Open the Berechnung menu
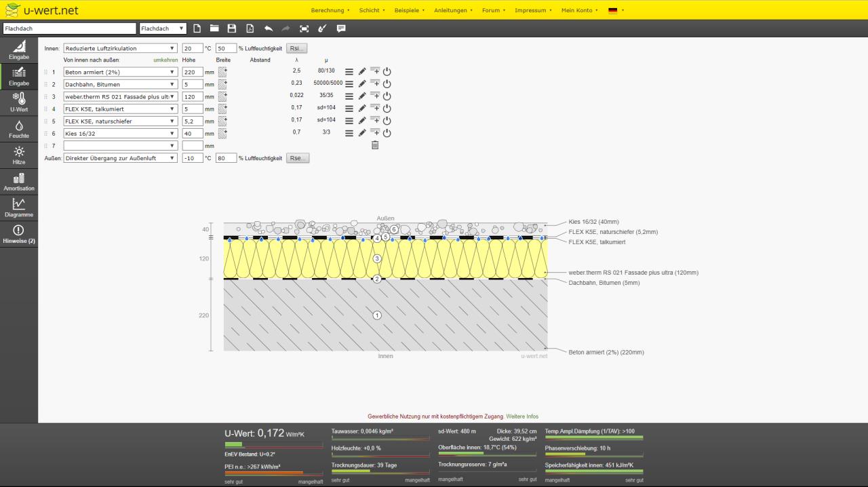This screenshot has width=868, height=487. click(330, 10)
